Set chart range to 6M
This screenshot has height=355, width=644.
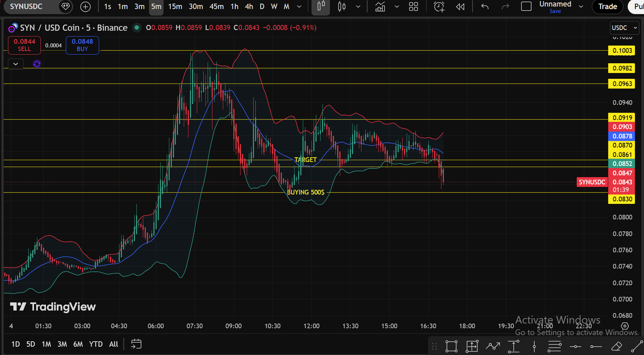point(78,344)
